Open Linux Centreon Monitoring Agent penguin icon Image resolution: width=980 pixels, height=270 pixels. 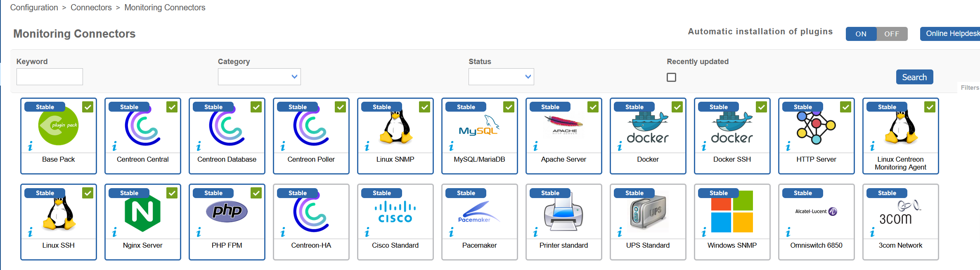click(x=901, y=126)
